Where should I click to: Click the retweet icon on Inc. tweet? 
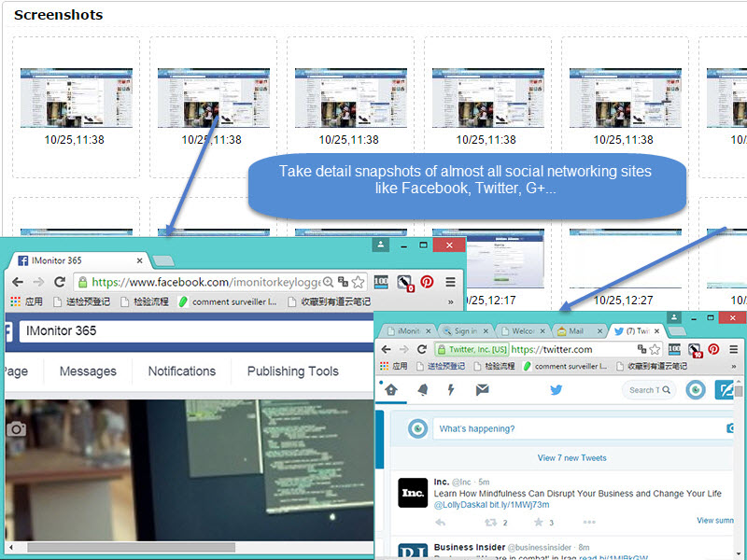point(490,523)
